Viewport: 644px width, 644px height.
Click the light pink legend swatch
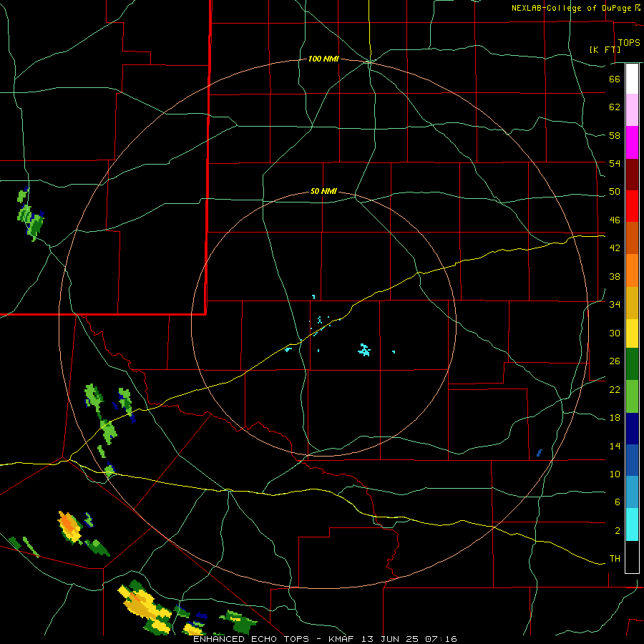[632, 110]
